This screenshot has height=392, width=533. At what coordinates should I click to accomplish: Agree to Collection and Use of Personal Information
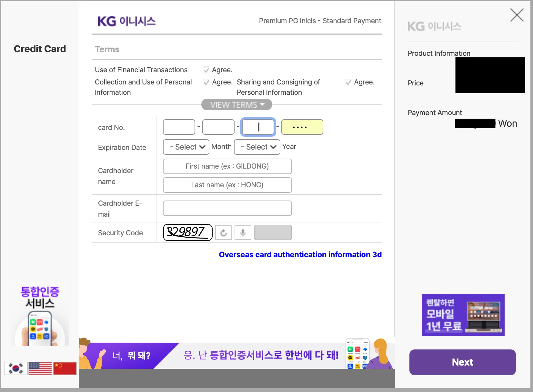[206, 82]
